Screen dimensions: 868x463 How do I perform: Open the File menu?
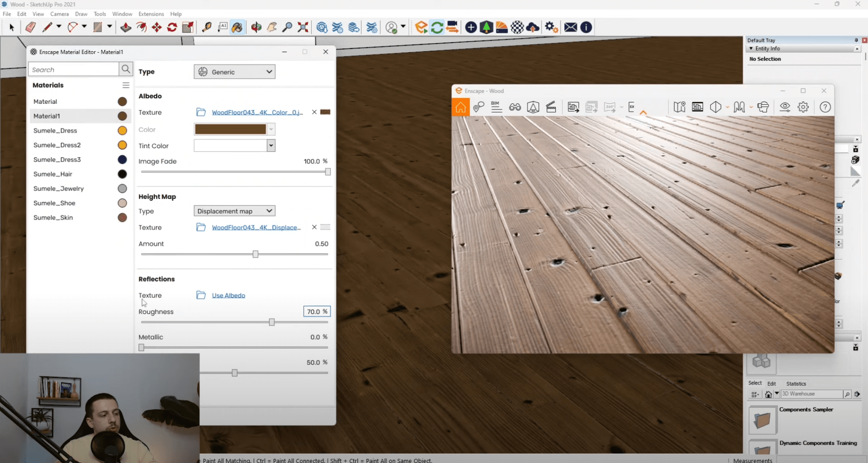[7, 14]
